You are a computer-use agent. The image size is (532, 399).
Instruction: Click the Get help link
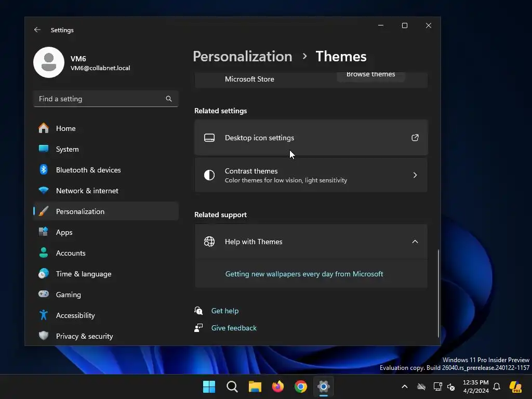[225, 311]
